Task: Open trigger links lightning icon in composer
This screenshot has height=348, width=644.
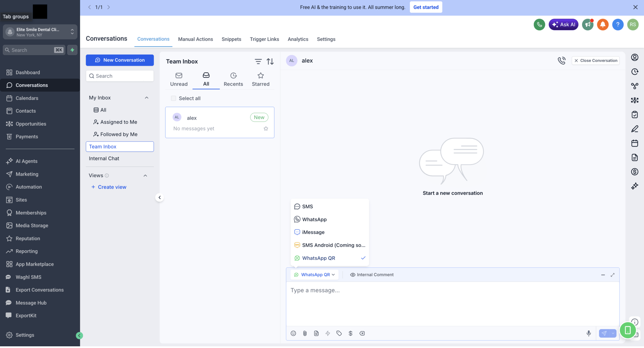Action: click(328, 333)
